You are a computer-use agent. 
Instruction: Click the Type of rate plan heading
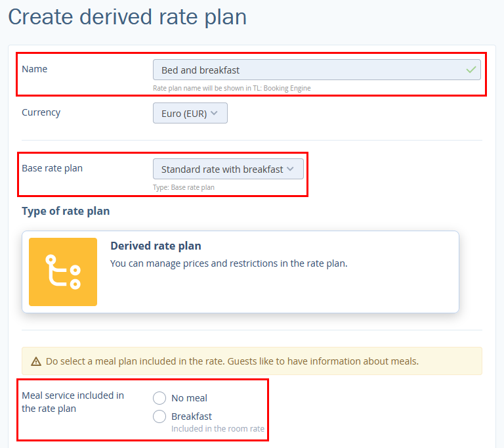66,211
